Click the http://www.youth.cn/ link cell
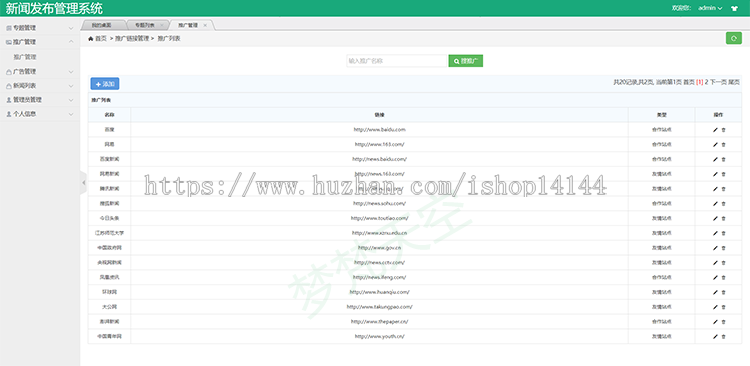 (379, 337)
